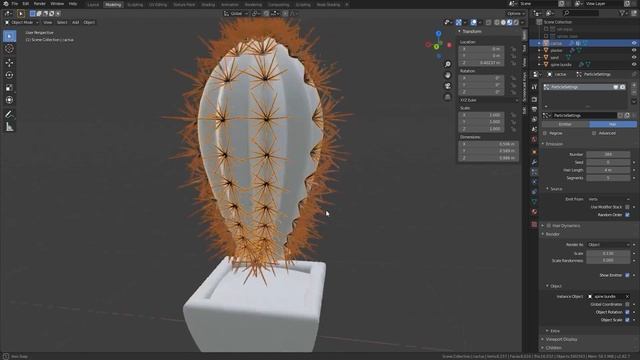This screenshot has height=360, width=640.
Task: Click the Blender logo menu icon
Action: click(x=6, y=4)
